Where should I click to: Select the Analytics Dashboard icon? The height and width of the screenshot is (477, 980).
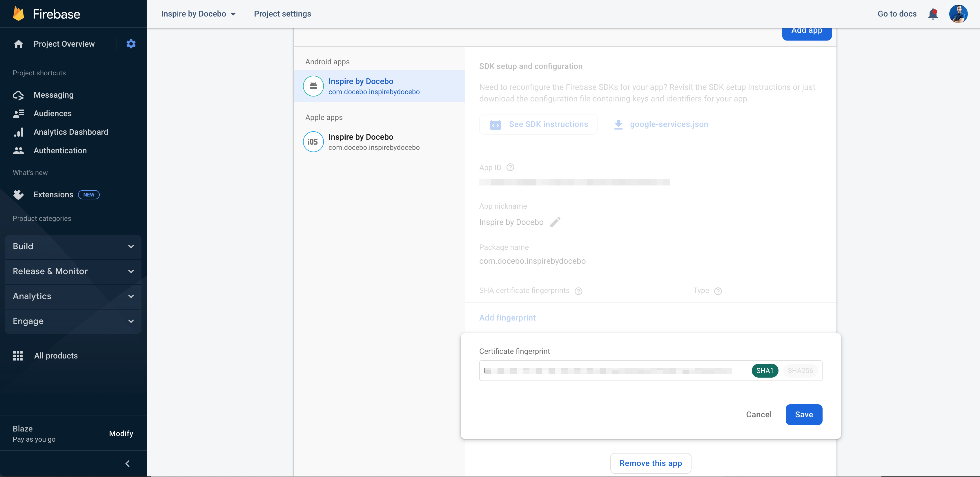[19, 132]
